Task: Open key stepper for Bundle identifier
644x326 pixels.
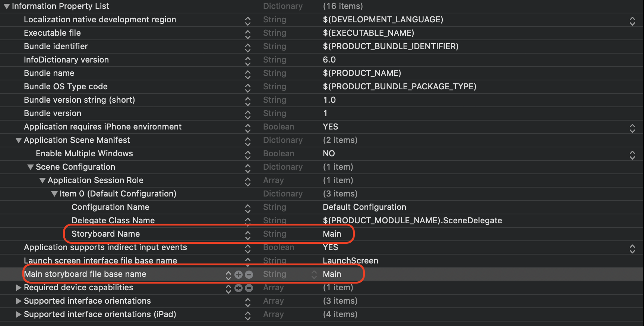Action: coord(248,48)
